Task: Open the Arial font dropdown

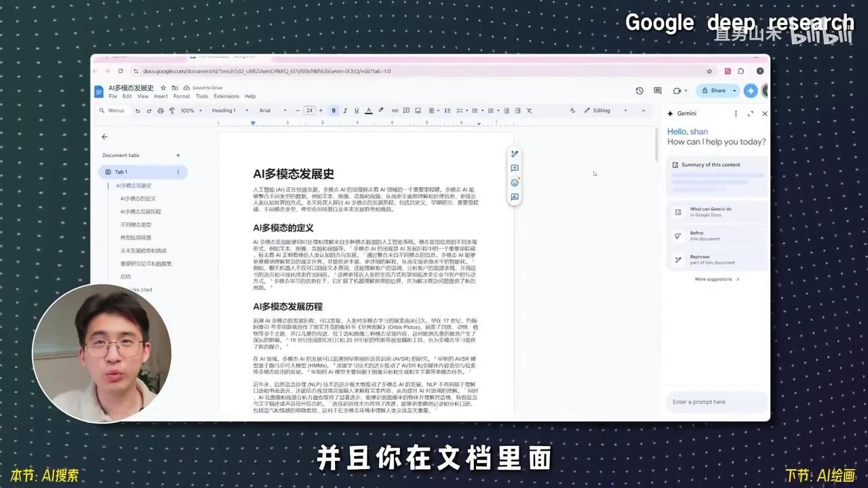Action: tap(273, 110)
